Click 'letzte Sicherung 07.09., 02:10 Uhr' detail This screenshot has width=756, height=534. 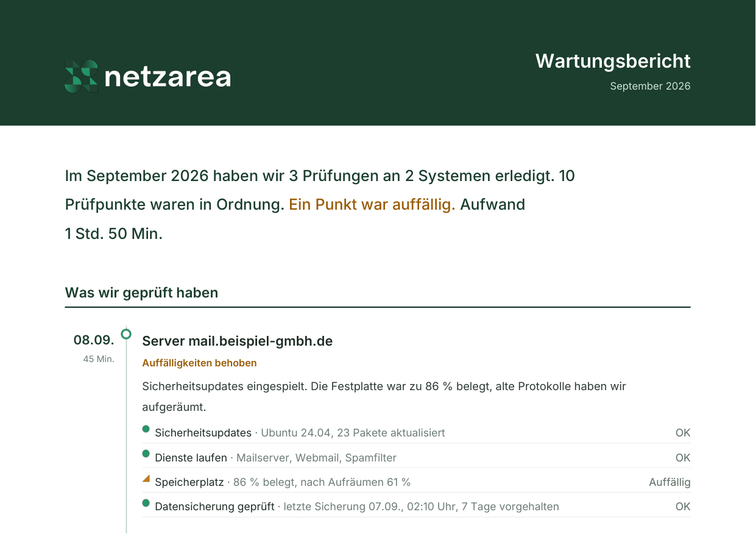click(x=371, y=507)
